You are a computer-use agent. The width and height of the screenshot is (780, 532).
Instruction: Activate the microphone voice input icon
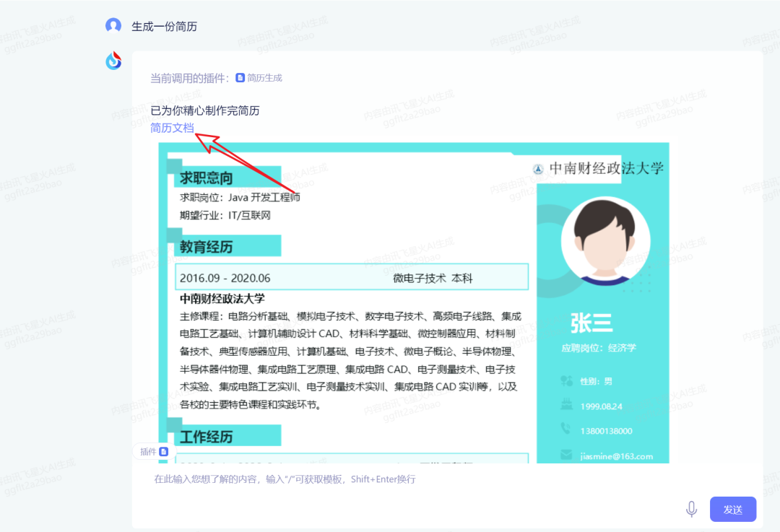tap(691, 509)
